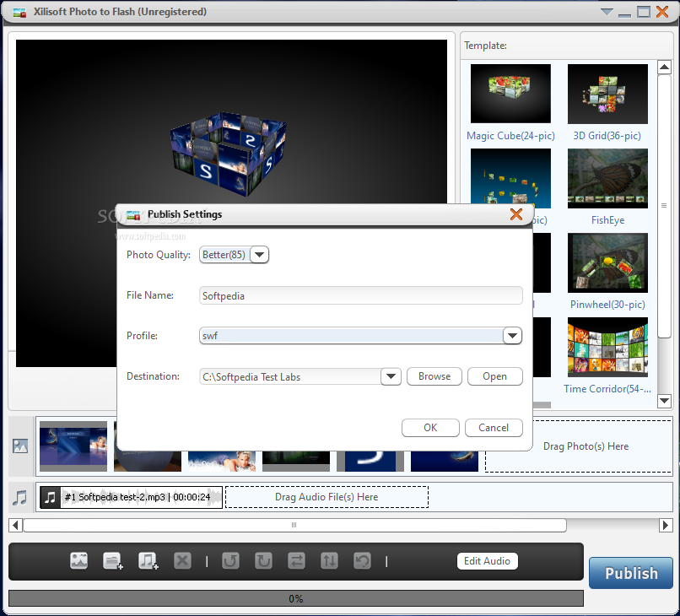Click the Add Photo Folder toolbar icon

[x=113, y=561]
